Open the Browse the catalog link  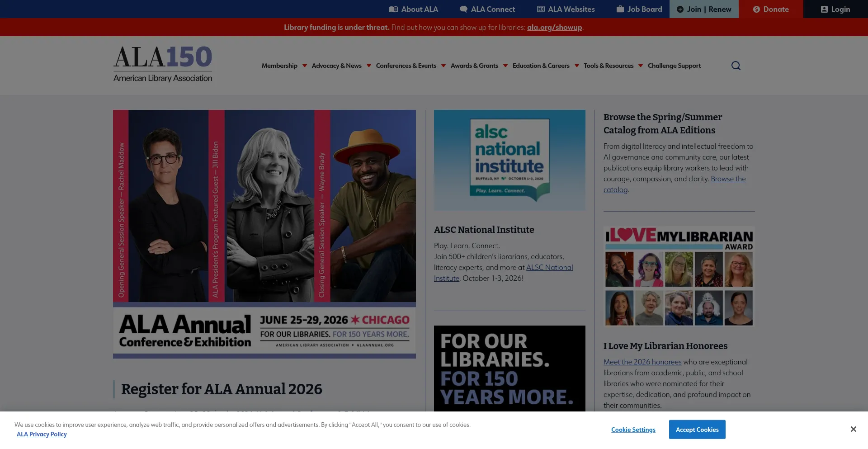coord(728,179)
